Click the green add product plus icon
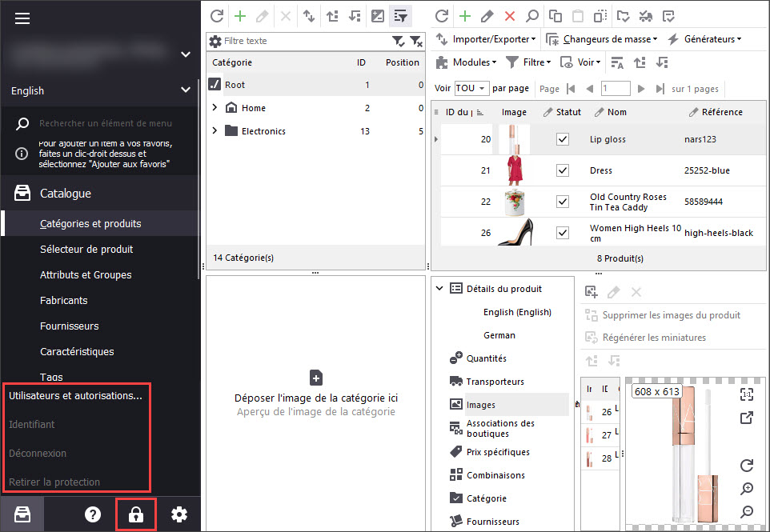This screenshot has height=532, width=770. pyautogui.click(x=464, y=16)
